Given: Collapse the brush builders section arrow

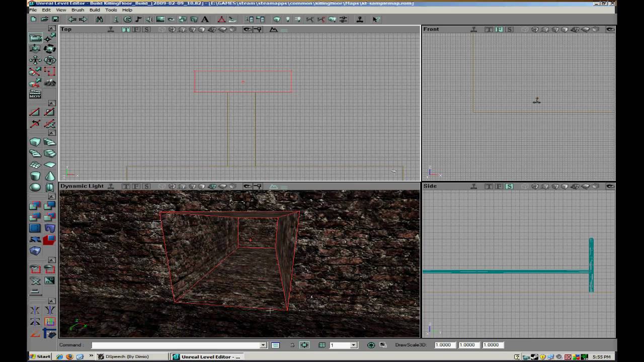Looking at the screenshot, I should coord(53,133).
